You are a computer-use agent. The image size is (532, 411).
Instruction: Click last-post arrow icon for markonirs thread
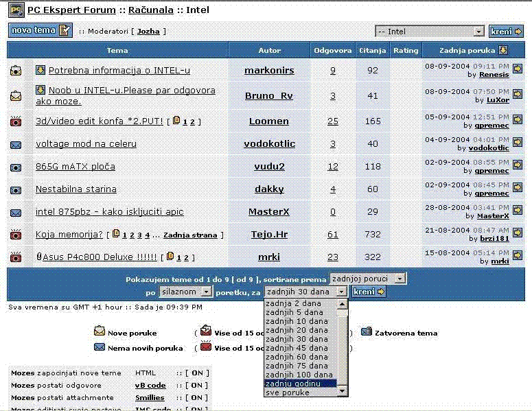(517, 69)
